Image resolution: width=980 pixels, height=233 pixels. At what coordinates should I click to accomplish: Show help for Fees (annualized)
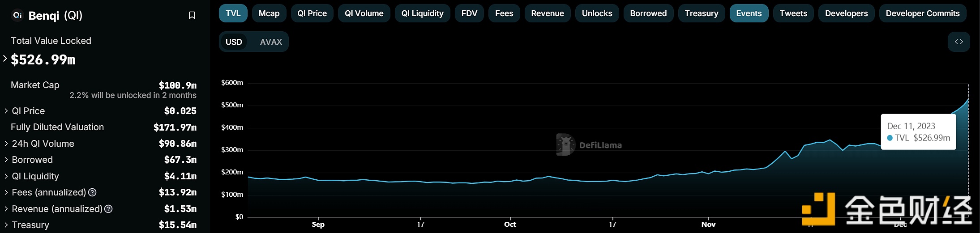pos(92,192)
